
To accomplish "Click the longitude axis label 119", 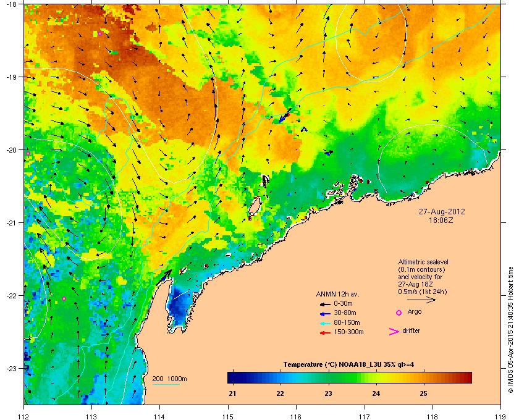I will tap(500, 416).
